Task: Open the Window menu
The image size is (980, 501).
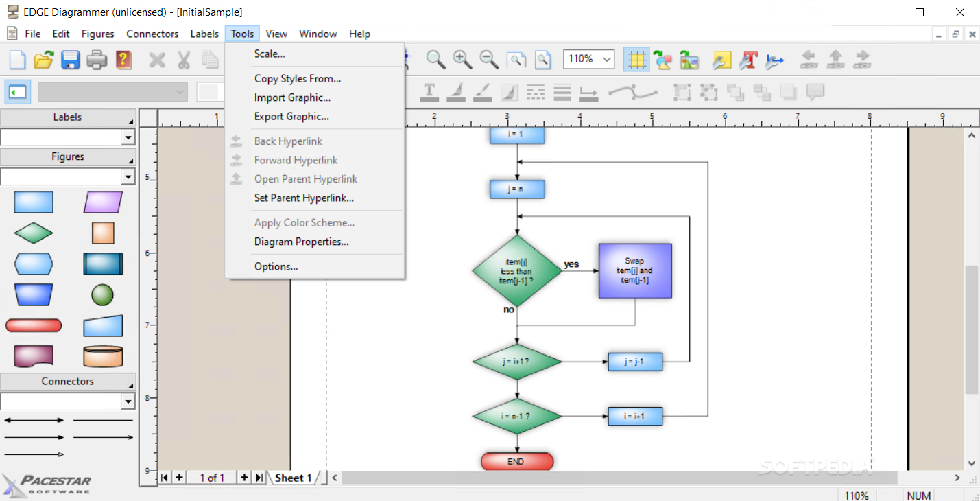Action: tap(318, 34)
